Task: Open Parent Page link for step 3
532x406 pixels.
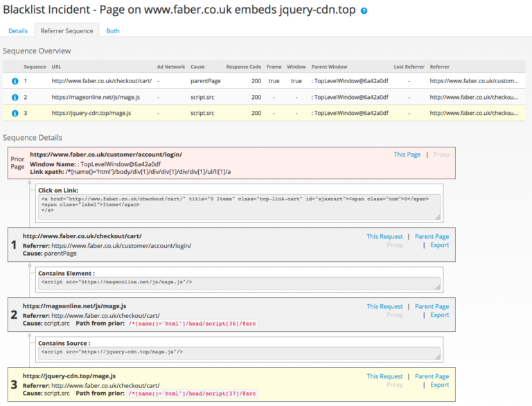Action: pyautogui.click(x=432, y=376)
